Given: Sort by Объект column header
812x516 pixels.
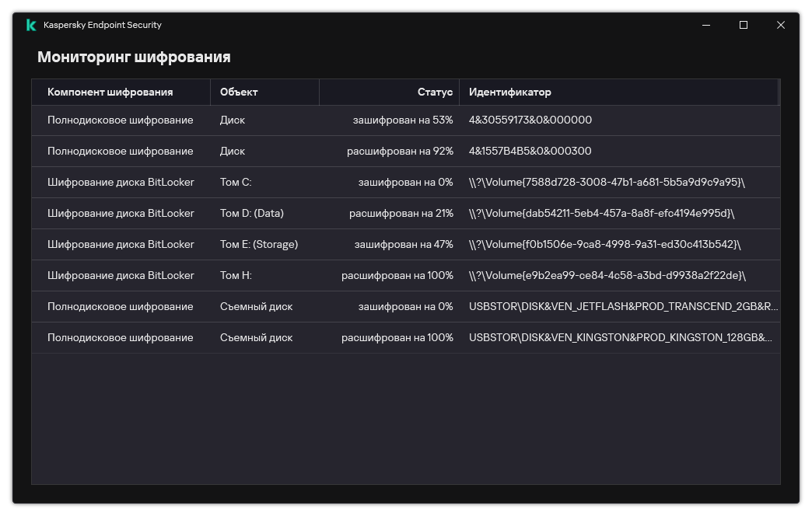Looking at the screenshot, I should click(x=239, y=92).
